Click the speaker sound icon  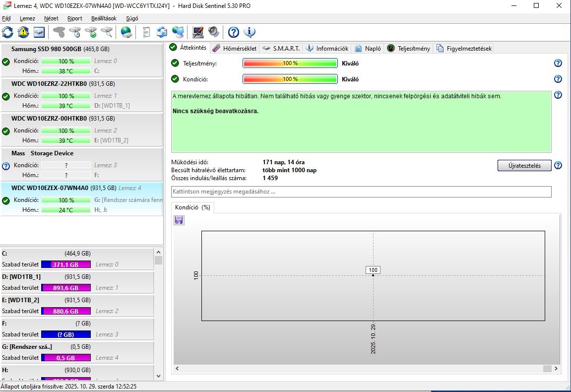pyautogui.click(x=213, y=32)
